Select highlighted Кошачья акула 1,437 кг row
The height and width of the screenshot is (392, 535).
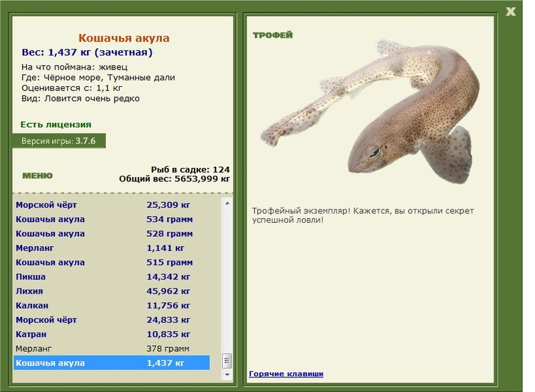(x=112, y=363)
